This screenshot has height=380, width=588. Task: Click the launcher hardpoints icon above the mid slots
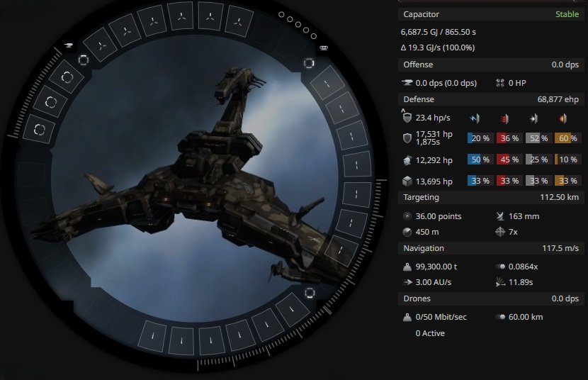pyautogui.click(x=324, y=48)
